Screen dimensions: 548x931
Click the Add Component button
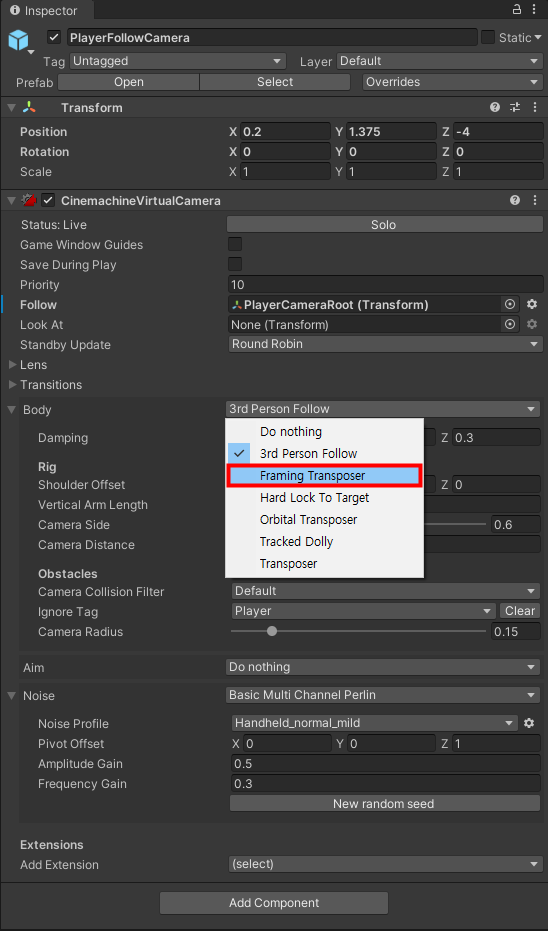274,903
